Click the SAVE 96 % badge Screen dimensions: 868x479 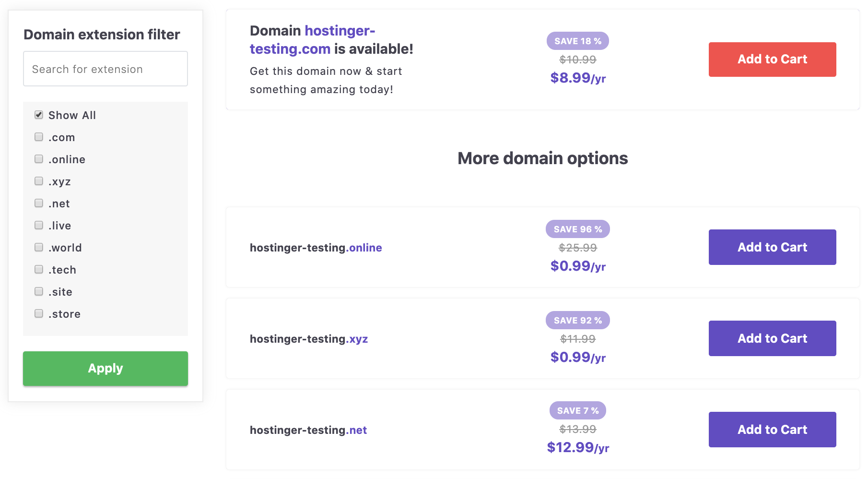pyautogui.click(x=577, y=229)
